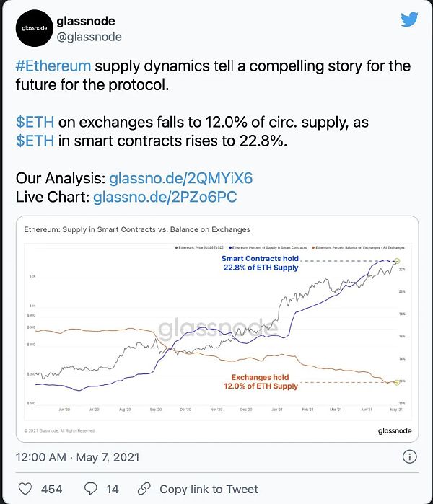
Task: Click the Twitter bird logo
Action: 409,19
